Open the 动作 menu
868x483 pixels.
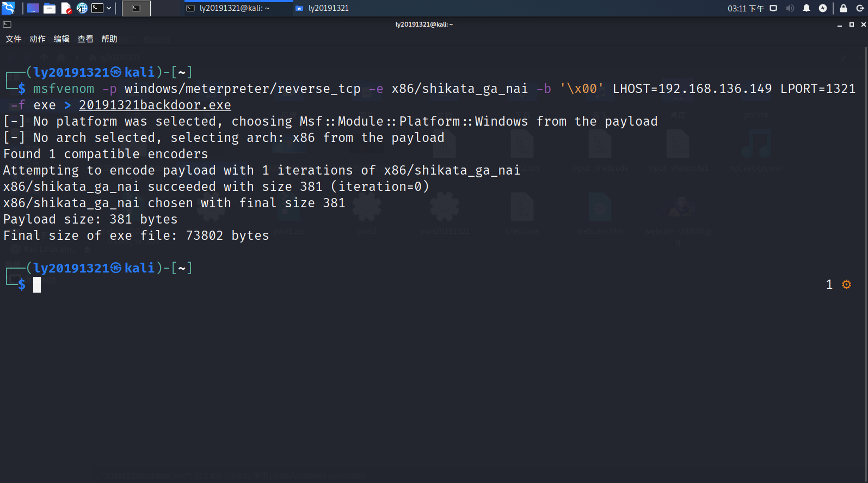tap(38, 39)
